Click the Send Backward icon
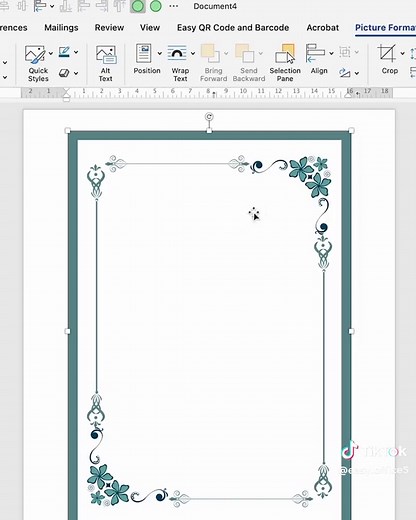This screenshot has height=520, width=416. [245, 53]
